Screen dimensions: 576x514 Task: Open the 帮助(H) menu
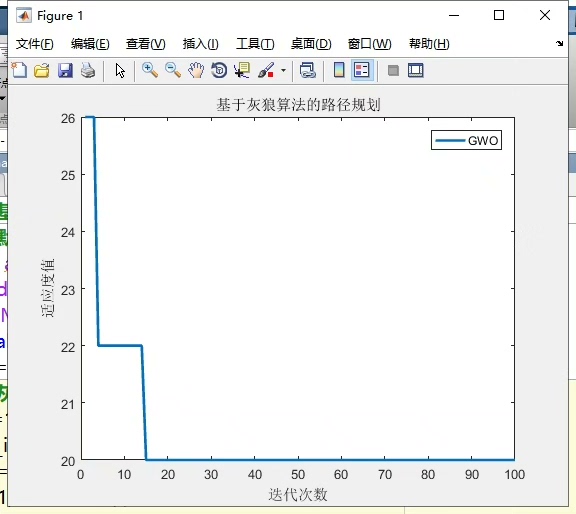click(x=429, y=44)
